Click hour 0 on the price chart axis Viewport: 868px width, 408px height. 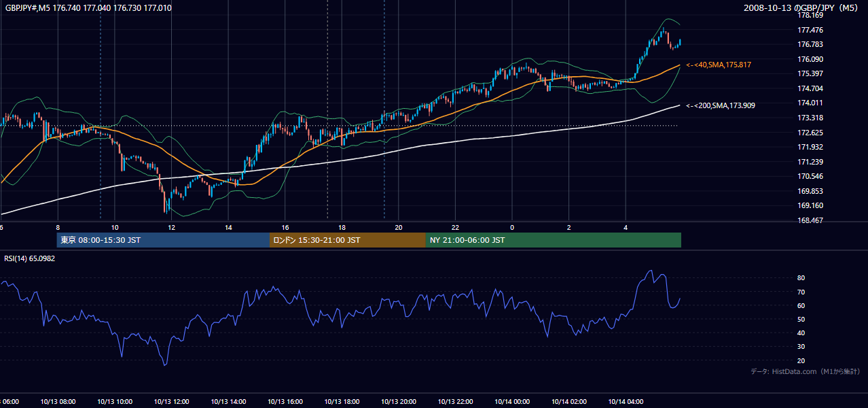pyautogui.click(x=512, y=227)
